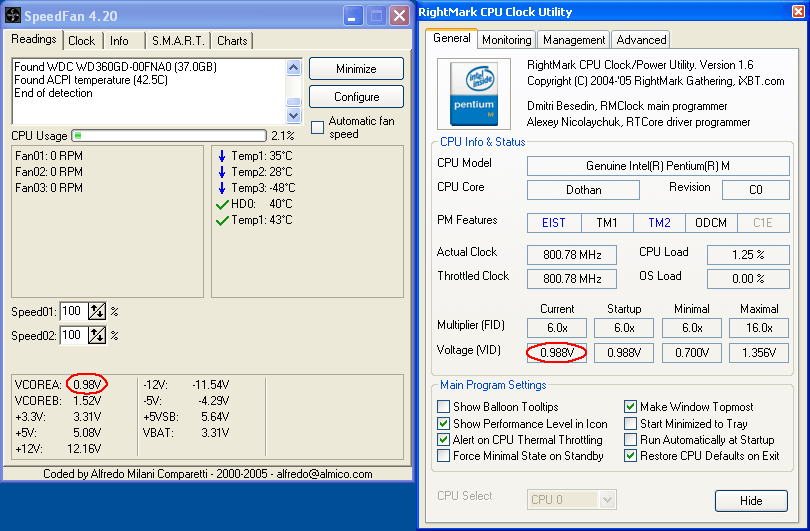
Task: Click the Current voltage 0.988V value
Action: pyautogui.click(x=557, y=353)
